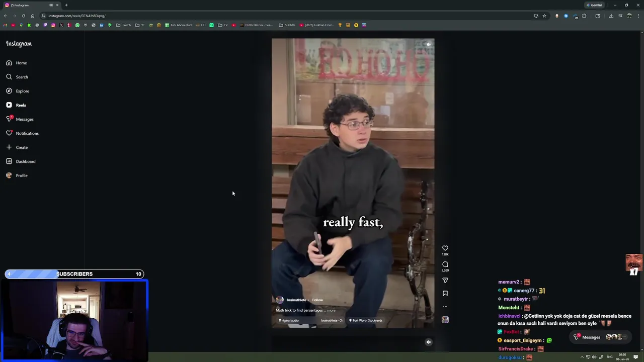Close the Instagram tab
This screenshot has width=644, height=362.
tap(57, 5)
